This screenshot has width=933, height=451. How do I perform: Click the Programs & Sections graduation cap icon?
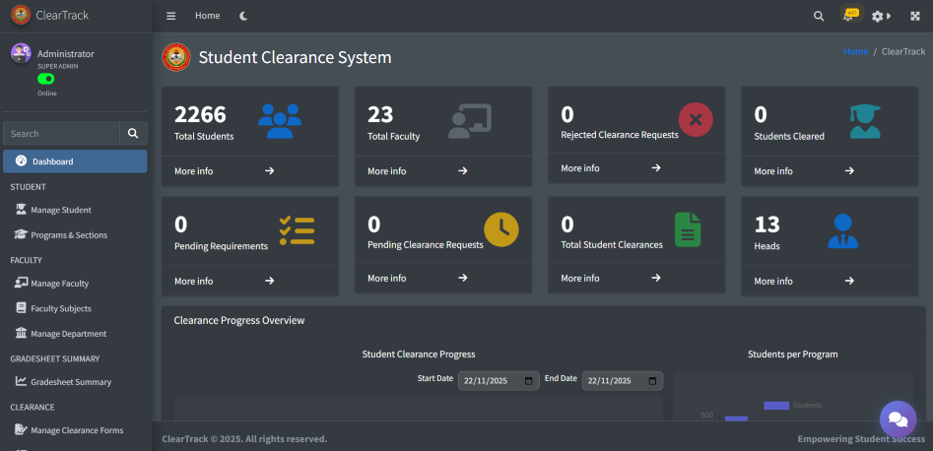[21, 234]
